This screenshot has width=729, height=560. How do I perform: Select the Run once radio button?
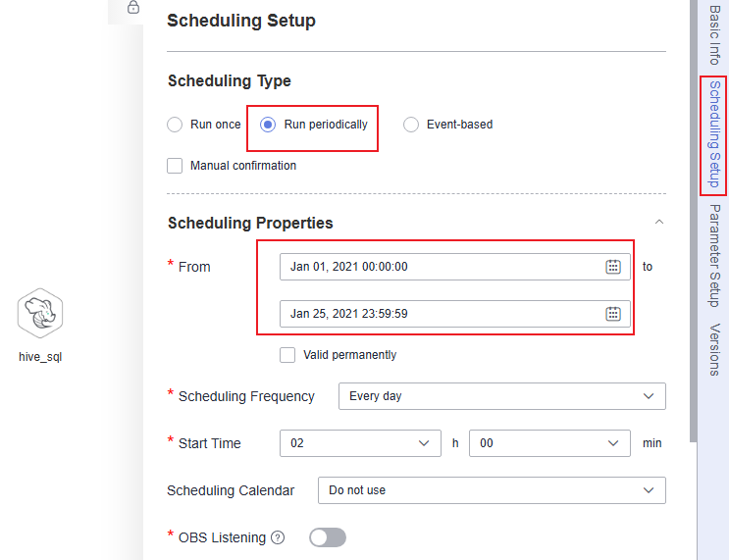click(x=175, y=125)
